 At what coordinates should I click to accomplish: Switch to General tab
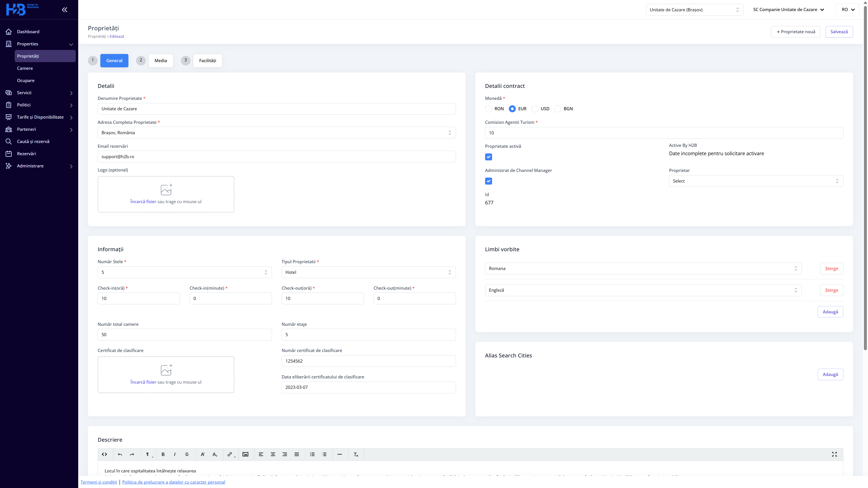coord(114,61)
